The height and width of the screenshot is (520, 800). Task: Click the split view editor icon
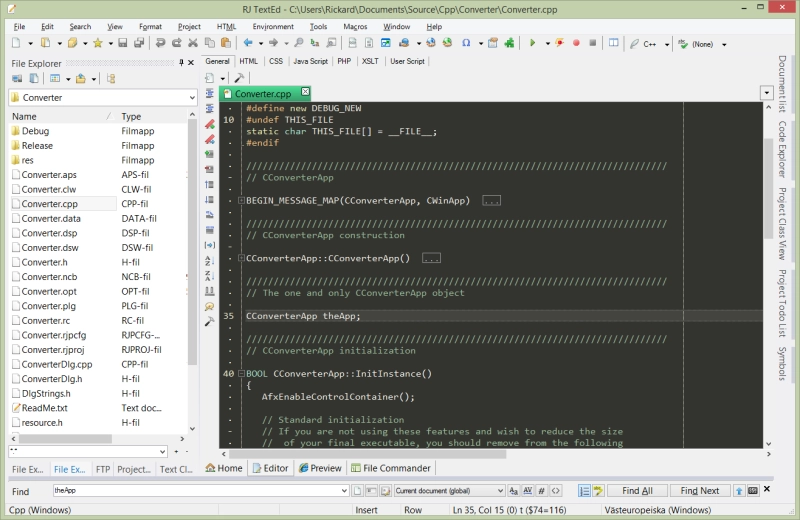pyautogui.click(x=614, y=43)
